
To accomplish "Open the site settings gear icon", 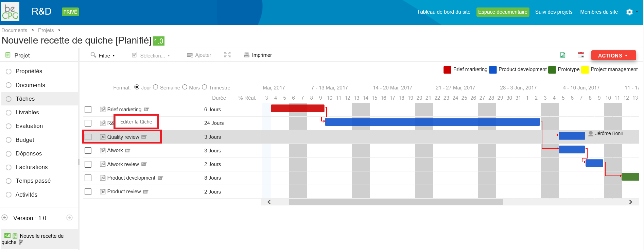I will click(x=629, y=12).
